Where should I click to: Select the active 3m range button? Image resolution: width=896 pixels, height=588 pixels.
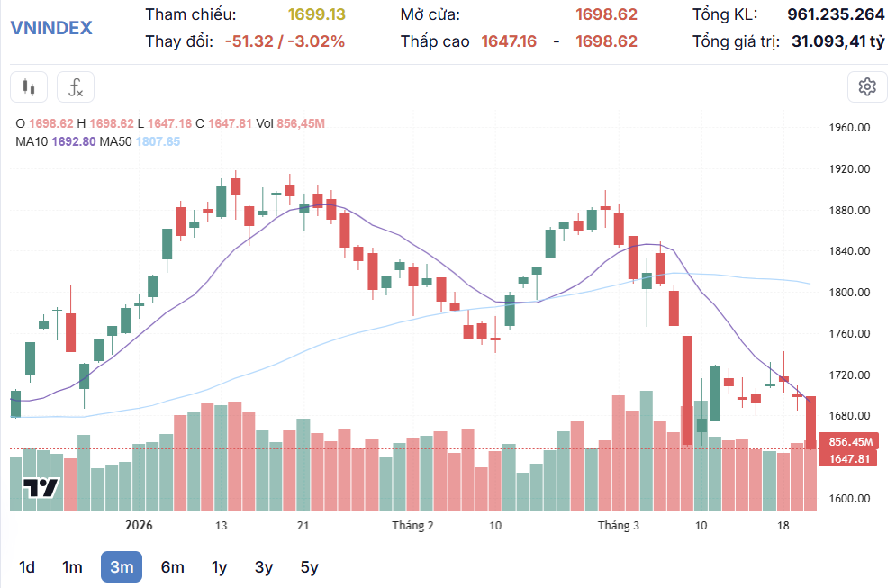tap(122, 567)
